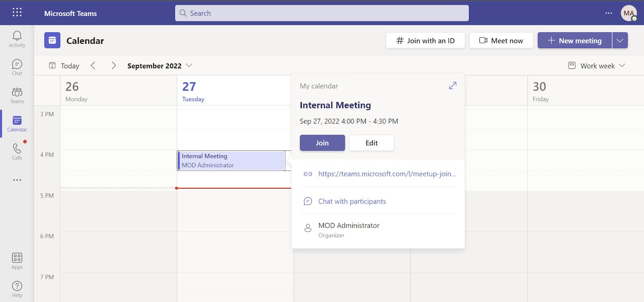Go to previous week with left chevron
Screen dimensions: 644x302
pyautogui.click(x=93, y=66)
